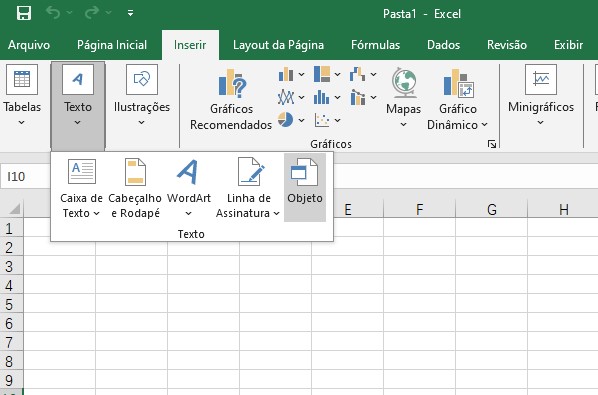Screen dimensions: 598x395
Task: Click the Select All corner triangle
Action: 14,209
